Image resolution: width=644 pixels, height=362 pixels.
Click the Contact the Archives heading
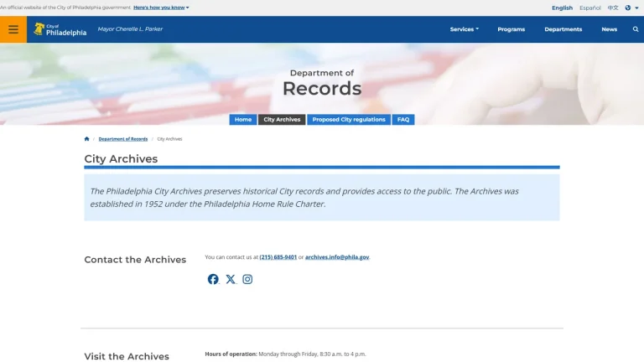(135, 260)
